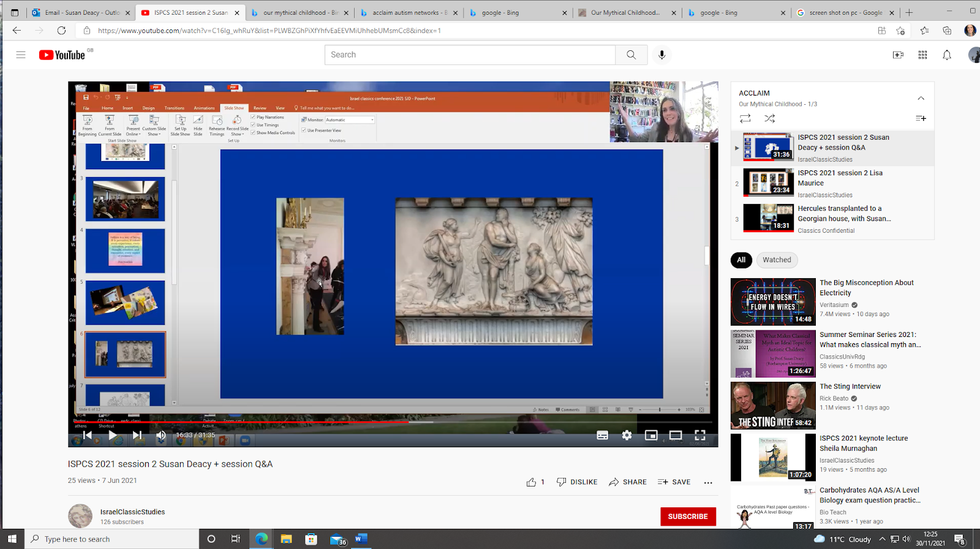Toggle shuffle playlist
The width and height of the screenshot is (980, 549).
[x=770, y=118]
